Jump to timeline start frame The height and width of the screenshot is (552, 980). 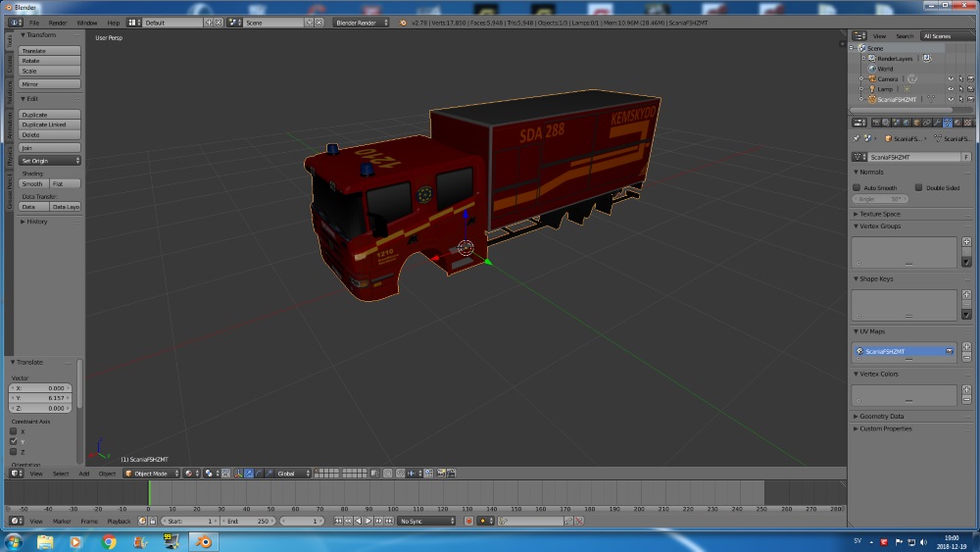pyautogui.click(x=337, y=521)
